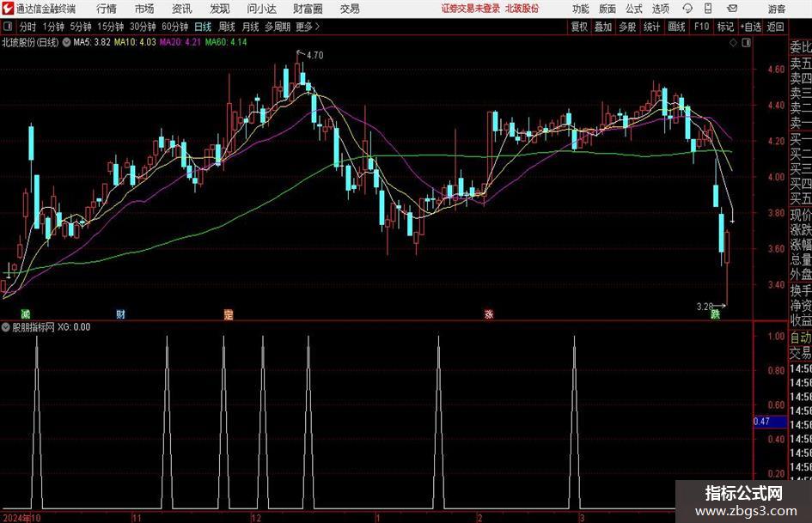Screen dimensions: 812x523
Task: Click the 统计 button
Action: (x=651, y=27)
